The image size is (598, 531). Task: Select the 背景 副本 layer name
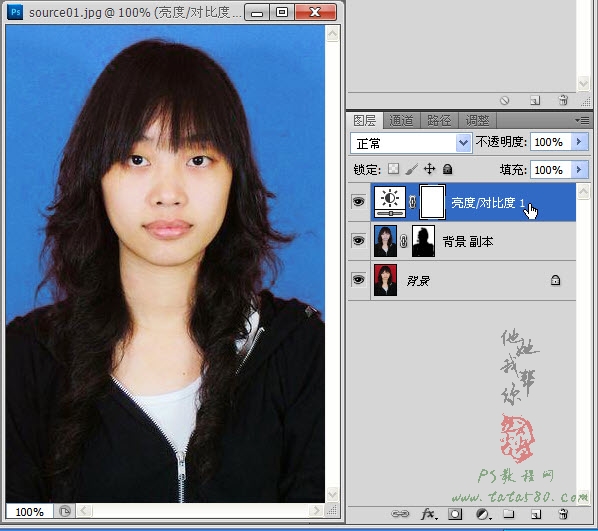point(468,241)
